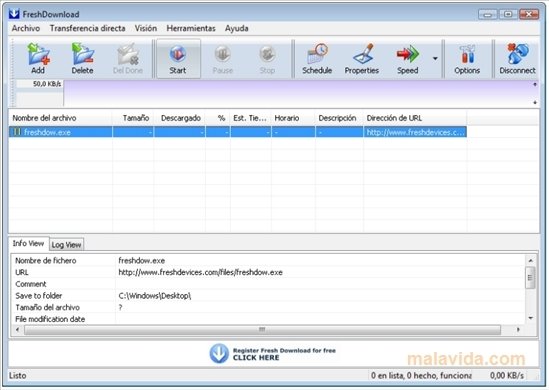549x390 pixels.
Task: Click the Save to folder path C:\Windows\Desktop\
Action: 155,296
